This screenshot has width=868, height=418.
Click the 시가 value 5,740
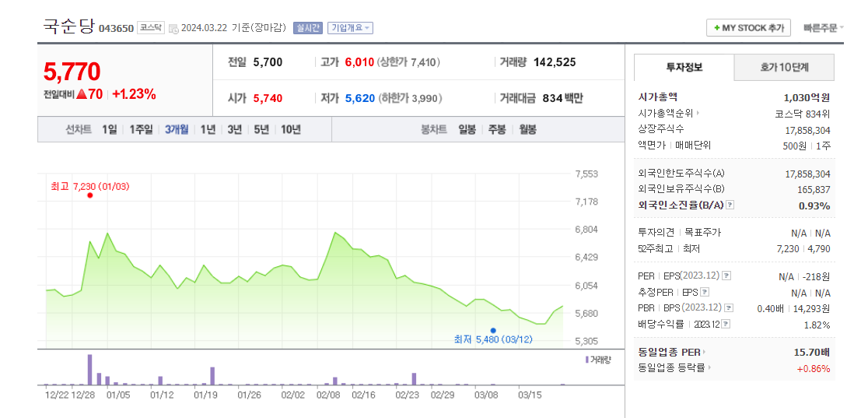[x=268, y=99]
